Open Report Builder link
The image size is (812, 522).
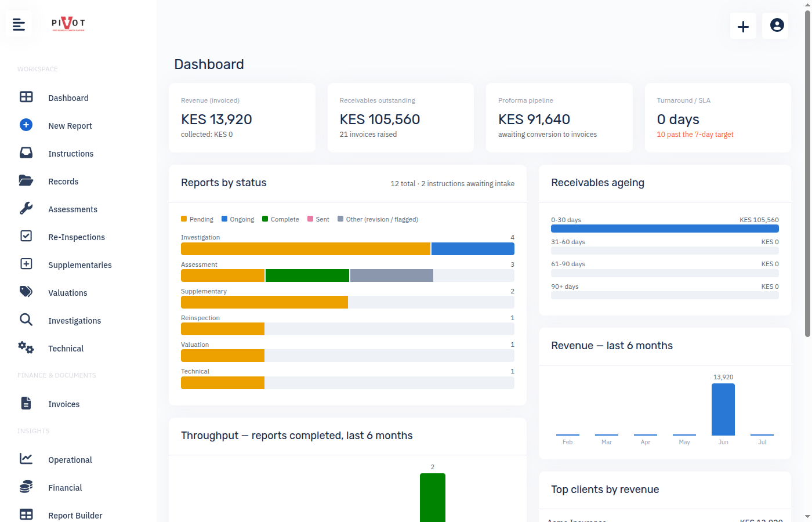[x=75, y=516]
